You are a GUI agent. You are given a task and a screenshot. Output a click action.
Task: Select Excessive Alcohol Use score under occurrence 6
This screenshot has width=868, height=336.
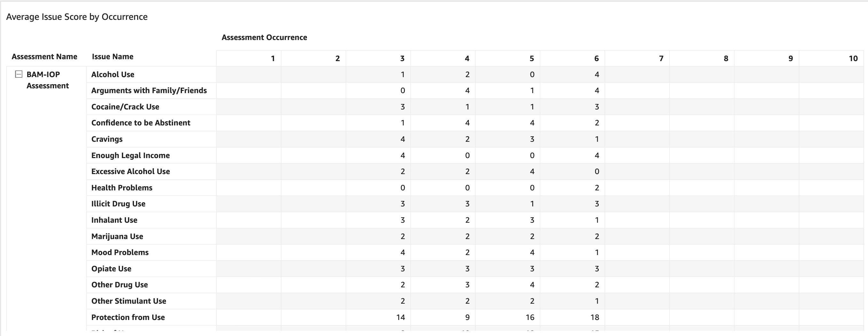pos(597,172)
